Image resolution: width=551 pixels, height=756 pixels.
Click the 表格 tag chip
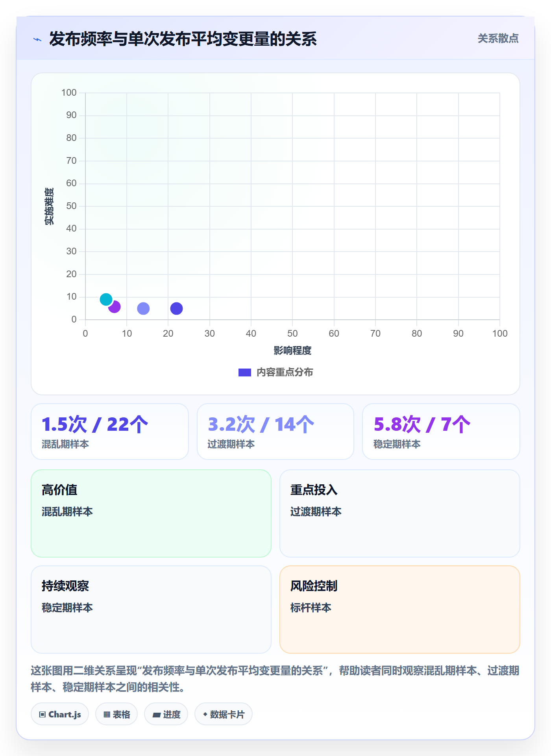116,714
